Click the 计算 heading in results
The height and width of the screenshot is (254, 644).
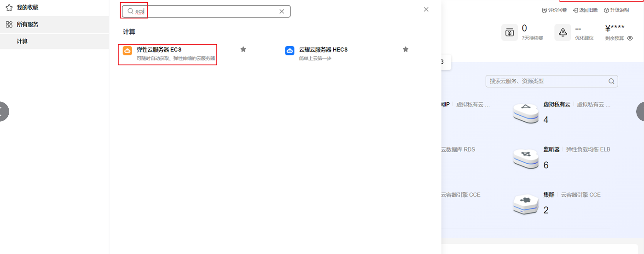(129, 32)
